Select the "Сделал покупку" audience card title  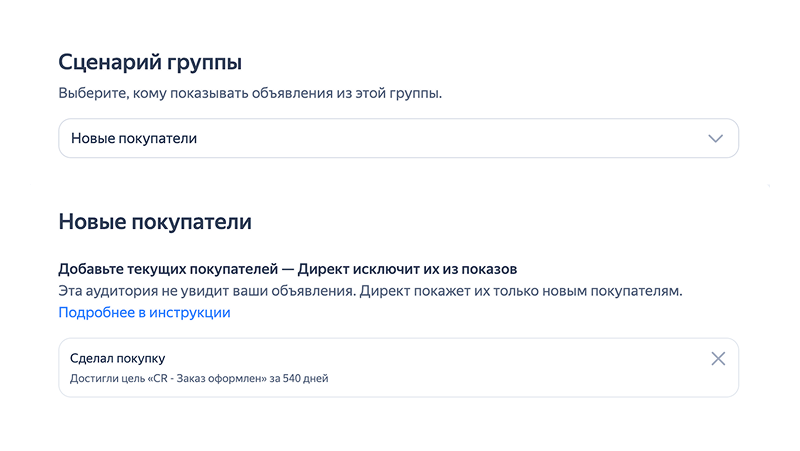(x=118, y=357)
